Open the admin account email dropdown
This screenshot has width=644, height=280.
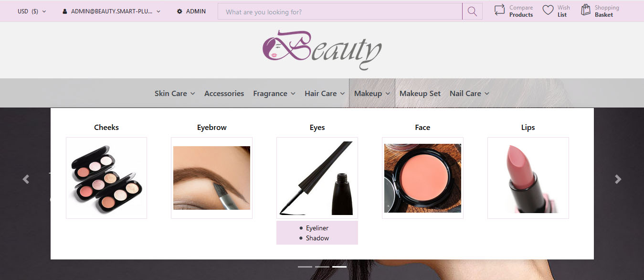[x=111, y=11]
